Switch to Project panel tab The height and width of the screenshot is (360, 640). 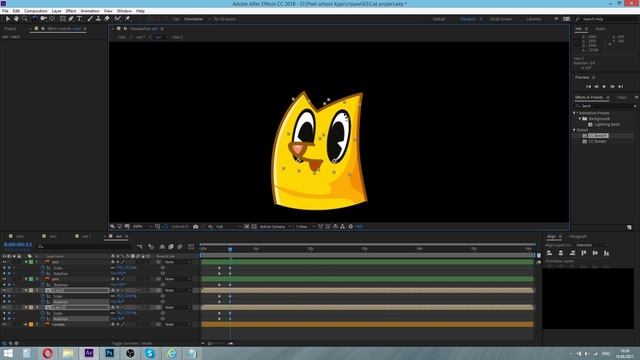point(10,29)
